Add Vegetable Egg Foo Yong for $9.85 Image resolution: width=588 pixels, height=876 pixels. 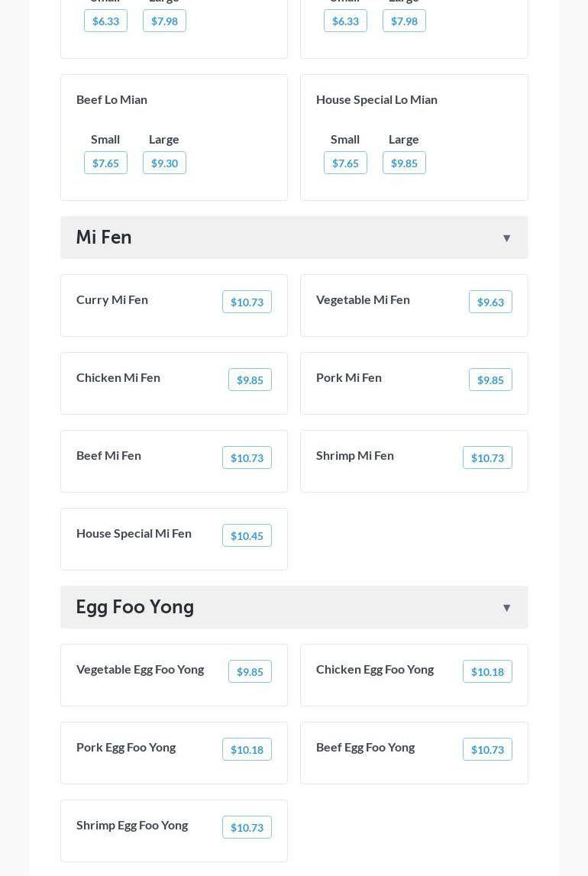[250, 671]
